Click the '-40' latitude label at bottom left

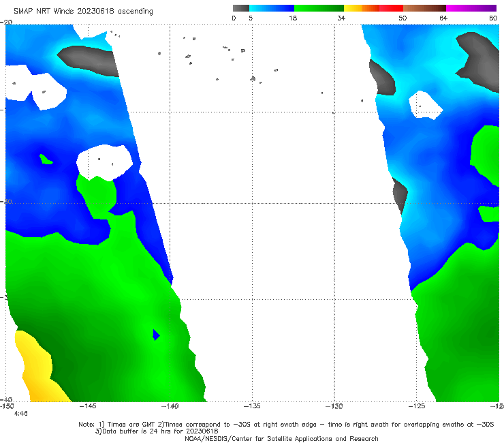pos(6,399)
